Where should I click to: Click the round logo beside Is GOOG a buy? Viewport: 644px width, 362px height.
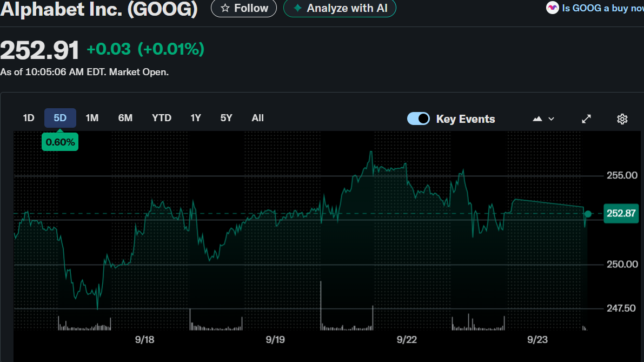pos(553,8)
